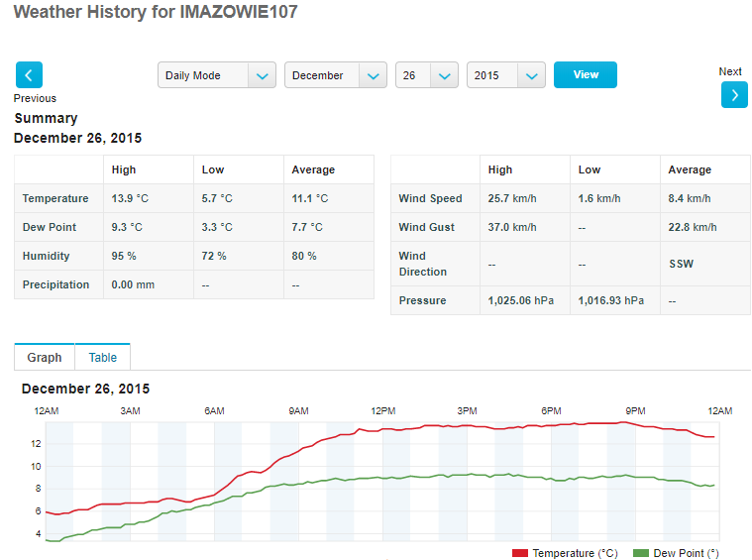752x560 pixels.
Task: Open the year dropdown showing 2015
Action: (505, 75)
